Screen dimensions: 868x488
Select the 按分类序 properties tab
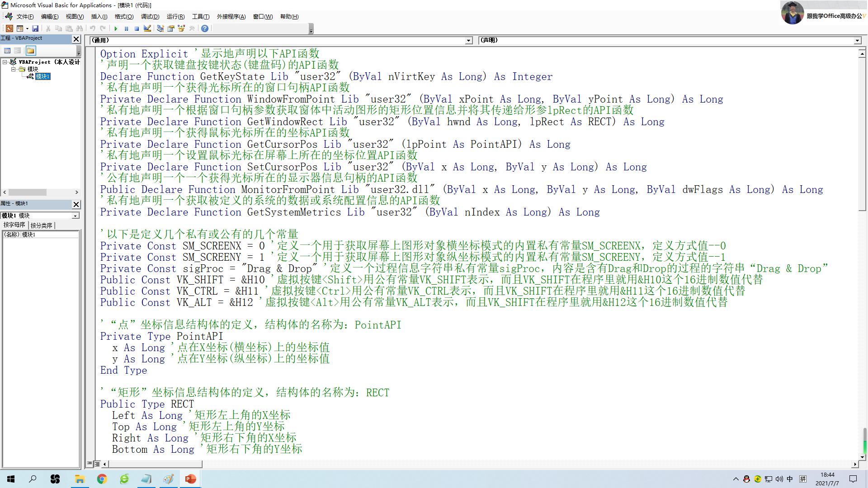pyautogui.click(x=42, y=225)
